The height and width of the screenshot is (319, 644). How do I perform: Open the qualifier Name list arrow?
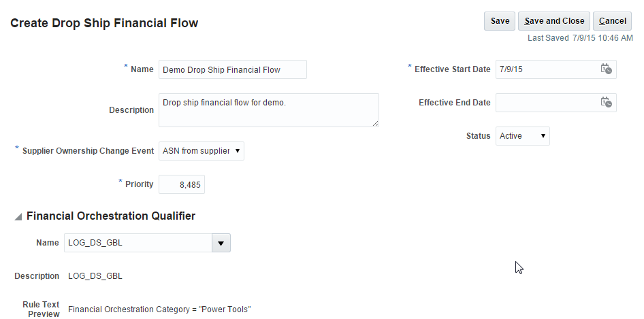tap(221, 243)
